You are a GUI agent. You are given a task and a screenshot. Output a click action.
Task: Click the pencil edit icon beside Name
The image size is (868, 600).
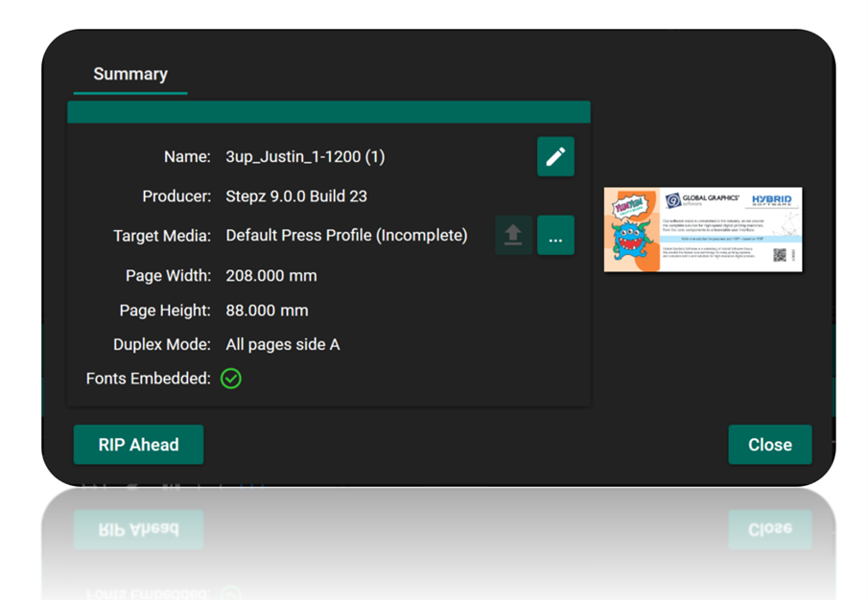point(555,157)
